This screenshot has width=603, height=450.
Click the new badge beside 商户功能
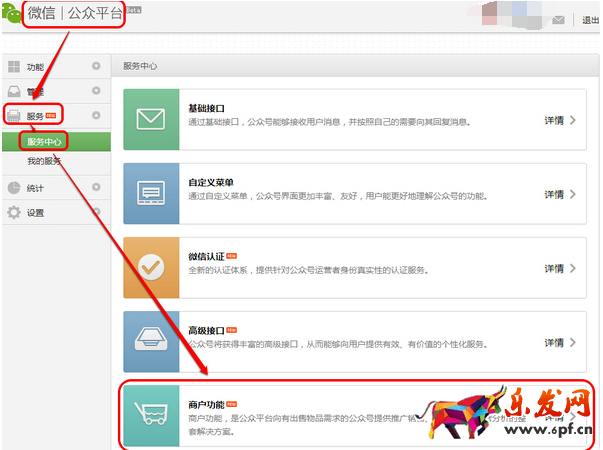pos(232,404)
